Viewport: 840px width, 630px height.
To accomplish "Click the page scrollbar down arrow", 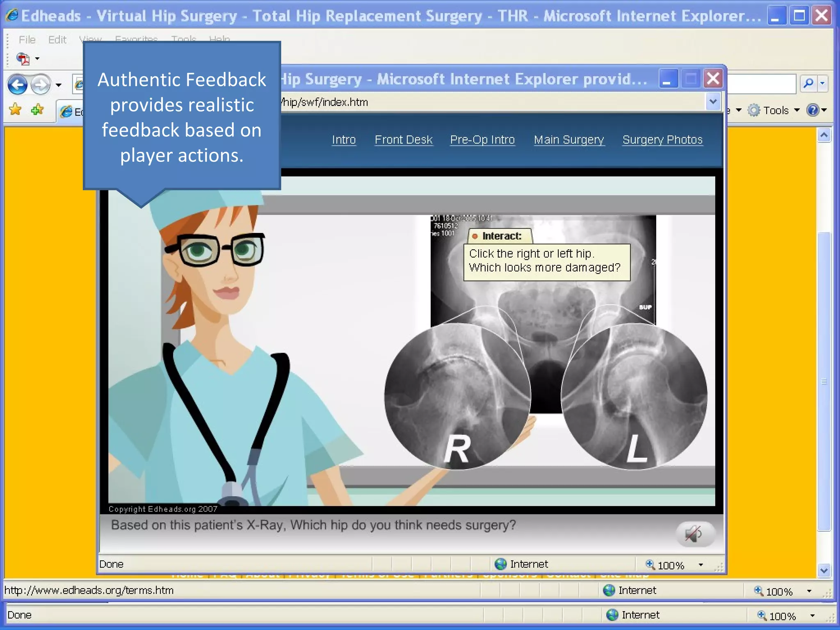I will pyautogui.click(x=824, y=570).
